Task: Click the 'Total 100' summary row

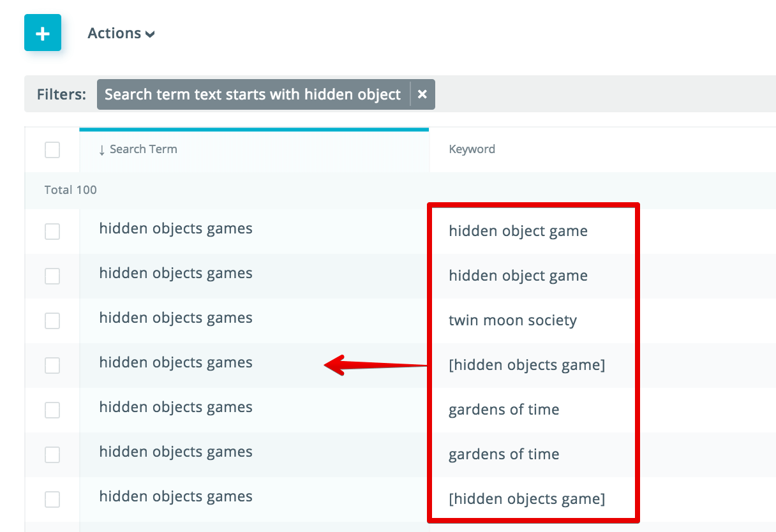Action: 71,190
